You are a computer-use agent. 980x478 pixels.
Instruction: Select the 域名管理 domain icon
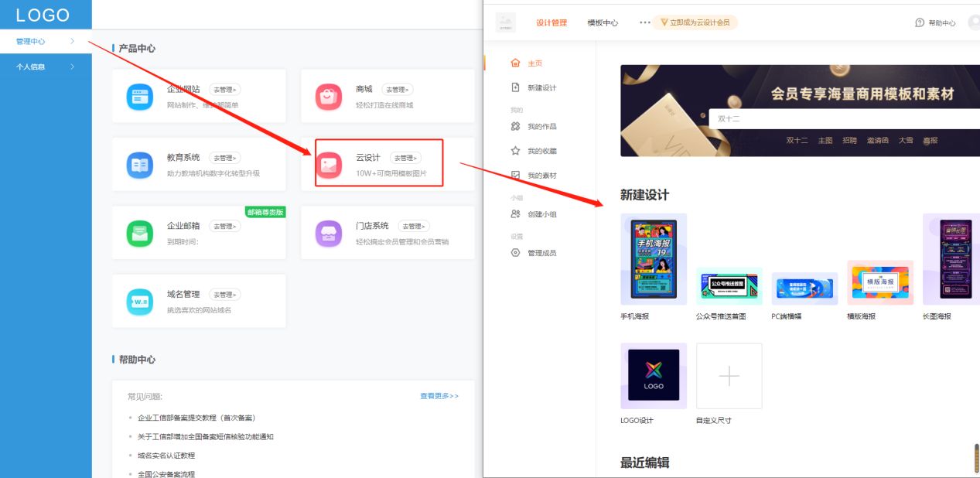140,302
